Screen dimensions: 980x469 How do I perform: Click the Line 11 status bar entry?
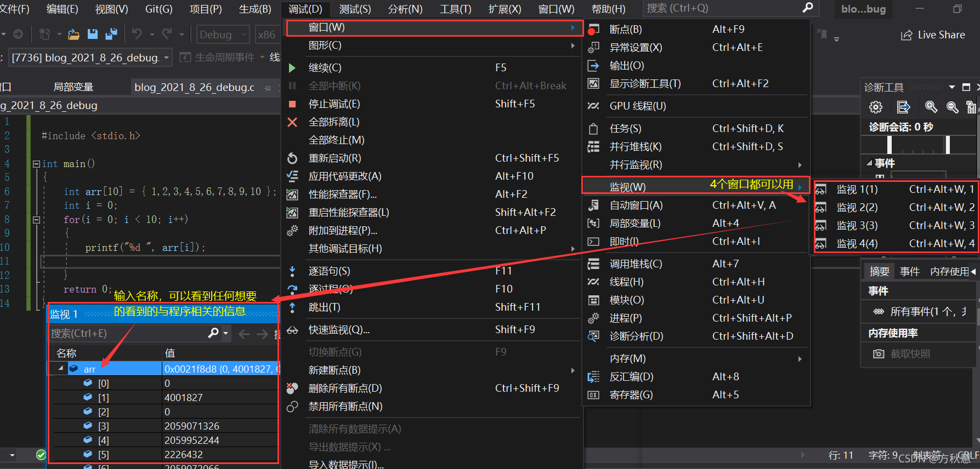(x=841, y=455)
